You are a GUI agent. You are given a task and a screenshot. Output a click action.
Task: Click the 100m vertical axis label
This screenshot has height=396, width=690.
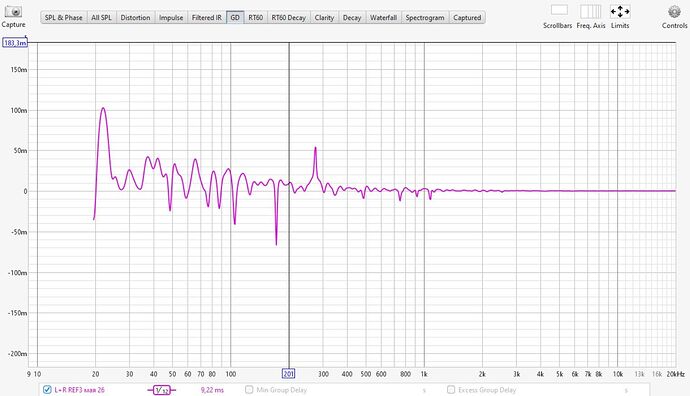coord(19,110)
